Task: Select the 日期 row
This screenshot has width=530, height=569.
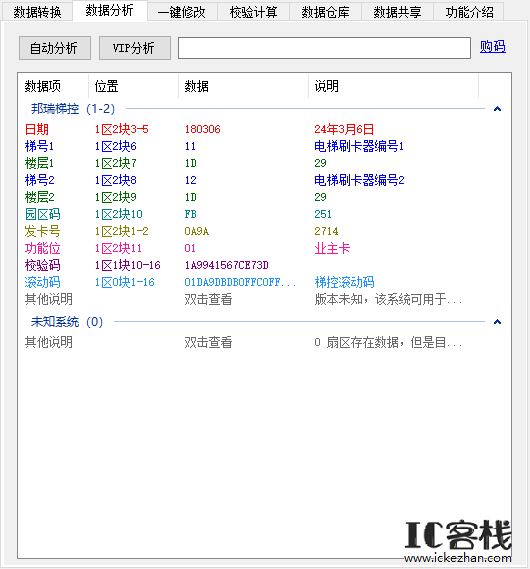Action: point(264,129)
